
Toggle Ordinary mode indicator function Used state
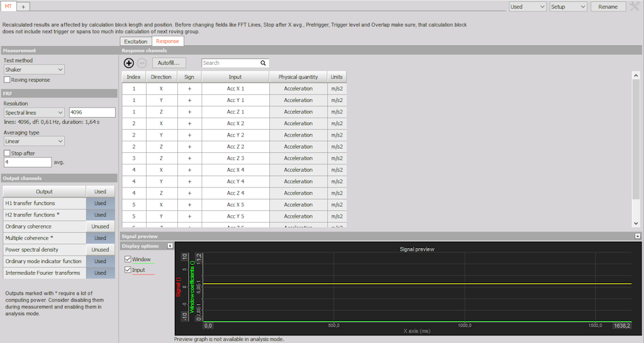click(x=100, y=261)
